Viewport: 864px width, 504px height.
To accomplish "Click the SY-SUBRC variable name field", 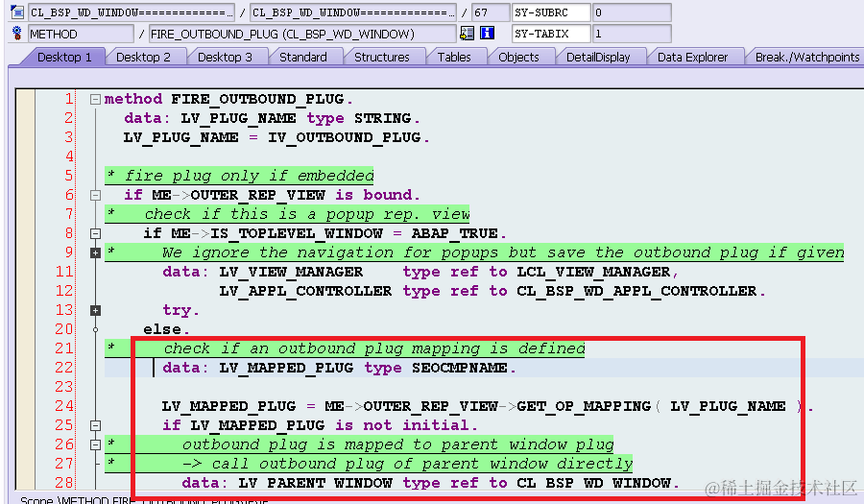I will pyautogui.click(x=551, y=12).
